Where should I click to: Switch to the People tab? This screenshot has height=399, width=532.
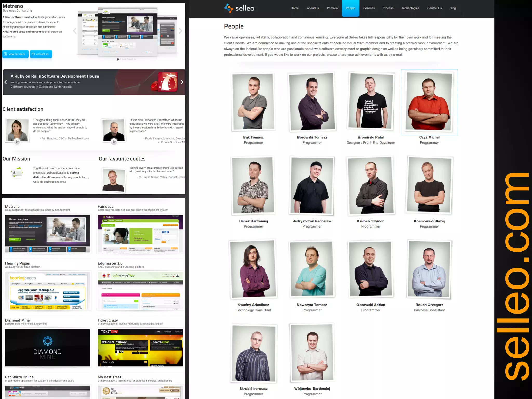click(350, 8)
